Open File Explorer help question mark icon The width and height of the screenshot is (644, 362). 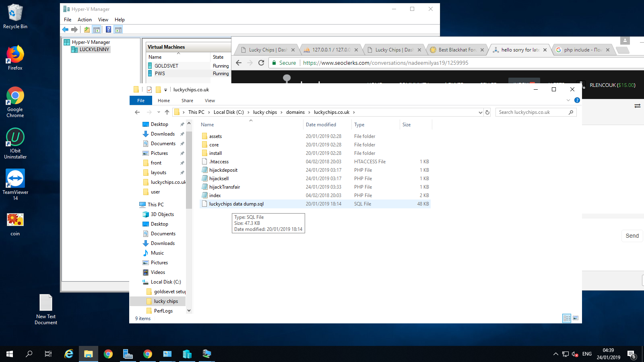point(577,100)
